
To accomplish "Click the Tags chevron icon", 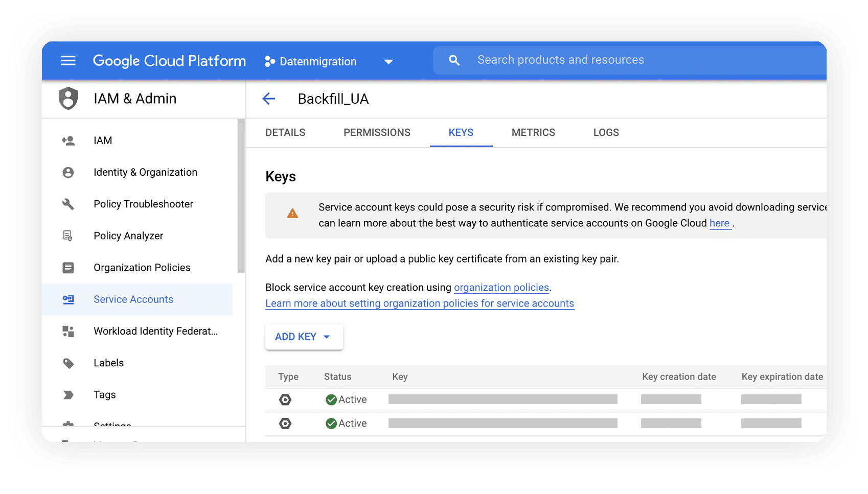I will click(x=68, y=395).
